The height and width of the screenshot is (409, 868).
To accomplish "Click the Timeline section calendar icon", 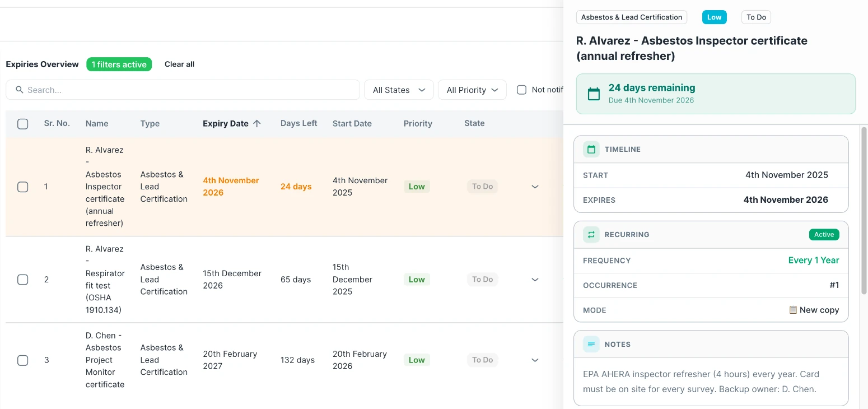I will pos(591,149).
